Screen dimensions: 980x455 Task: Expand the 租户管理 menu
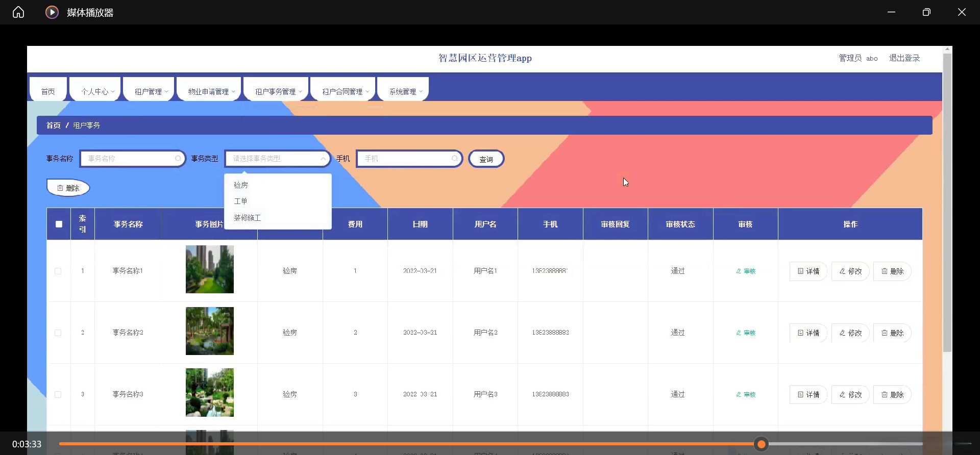click(149, 91)
